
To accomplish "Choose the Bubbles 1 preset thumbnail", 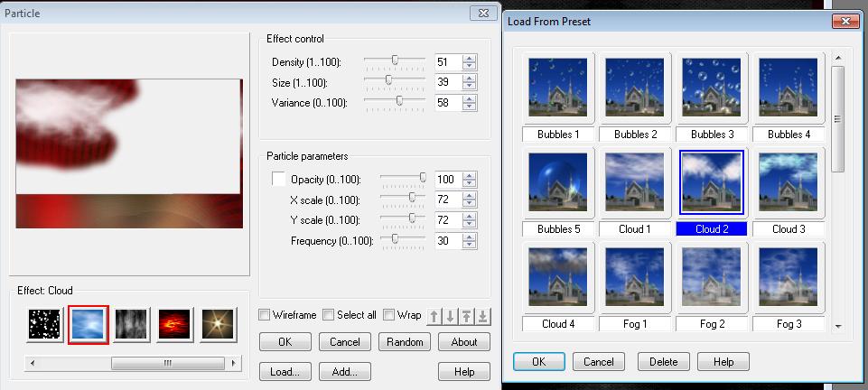I will (x=558, y=88).
